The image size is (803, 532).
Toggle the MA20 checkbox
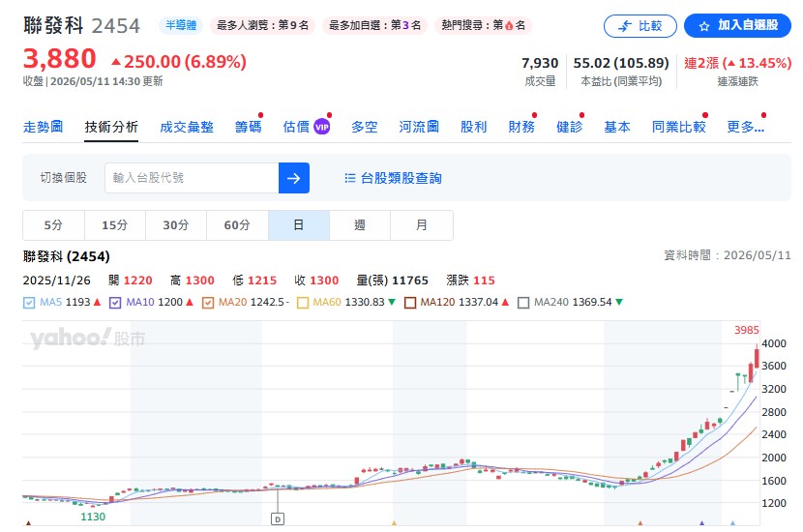tap(207, 303)
